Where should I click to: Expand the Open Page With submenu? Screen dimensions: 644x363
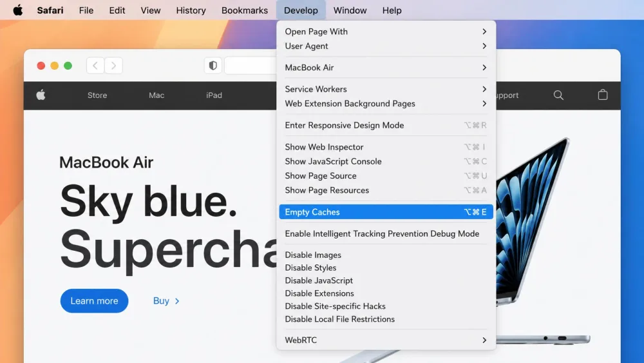tap(386, 32)
